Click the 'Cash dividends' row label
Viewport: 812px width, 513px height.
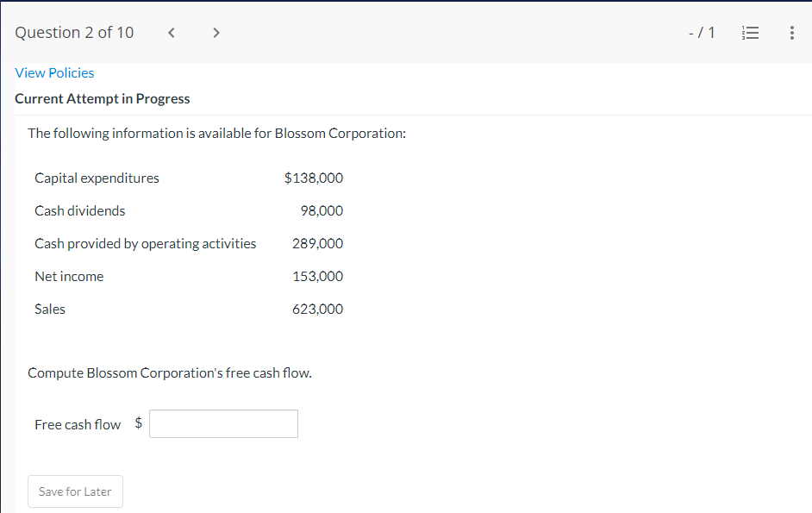click(x=80, y=211)
